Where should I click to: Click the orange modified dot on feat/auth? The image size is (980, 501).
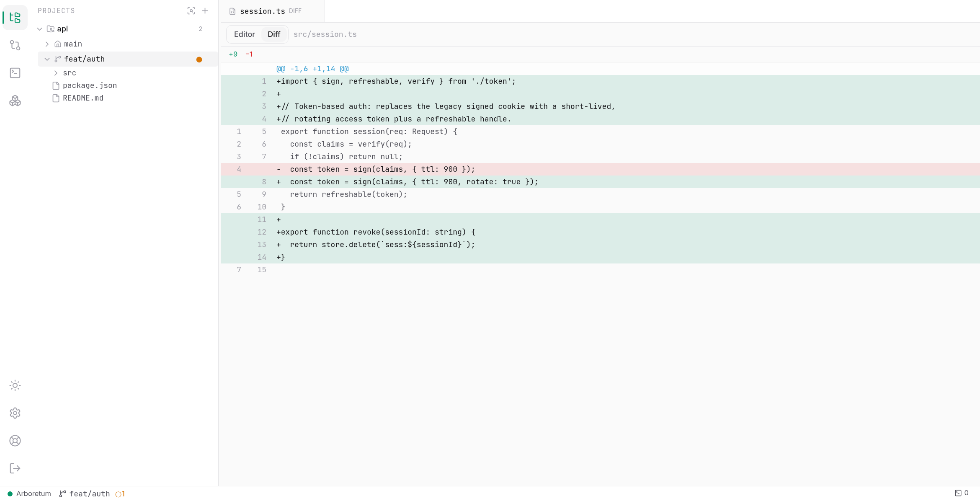199,59
